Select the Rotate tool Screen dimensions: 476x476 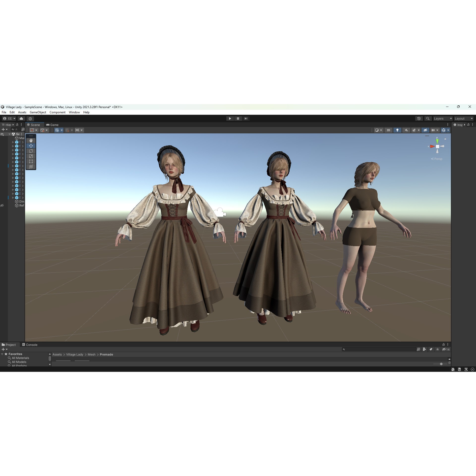click(x=31, y=151)
